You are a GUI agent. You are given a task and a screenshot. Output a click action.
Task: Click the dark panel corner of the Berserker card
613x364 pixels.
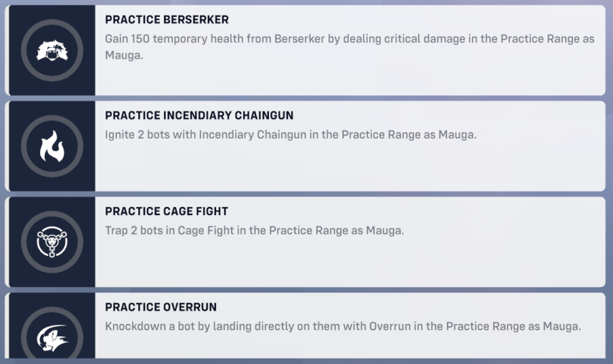[x=15, y=15]
